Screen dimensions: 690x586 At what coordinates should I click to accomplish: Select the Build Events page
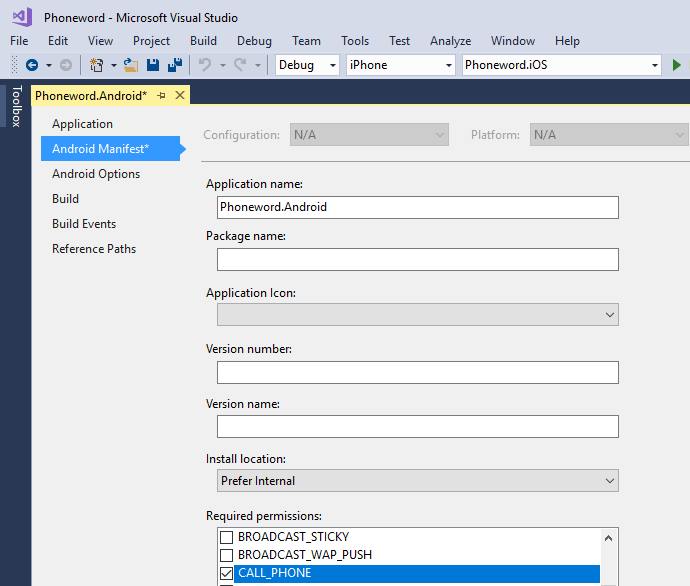click(x=84, y=224)
